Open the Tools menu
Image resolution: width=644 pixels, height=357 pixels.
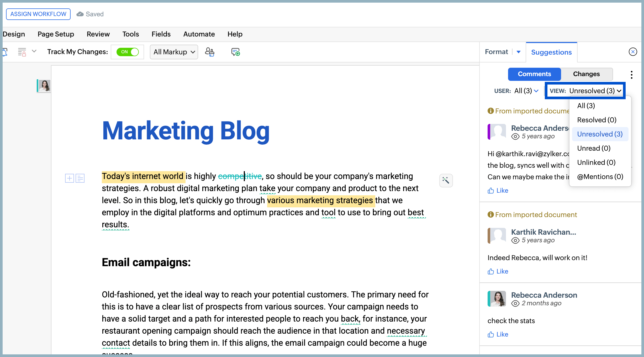pyautogui.click(x=131, y=34)
